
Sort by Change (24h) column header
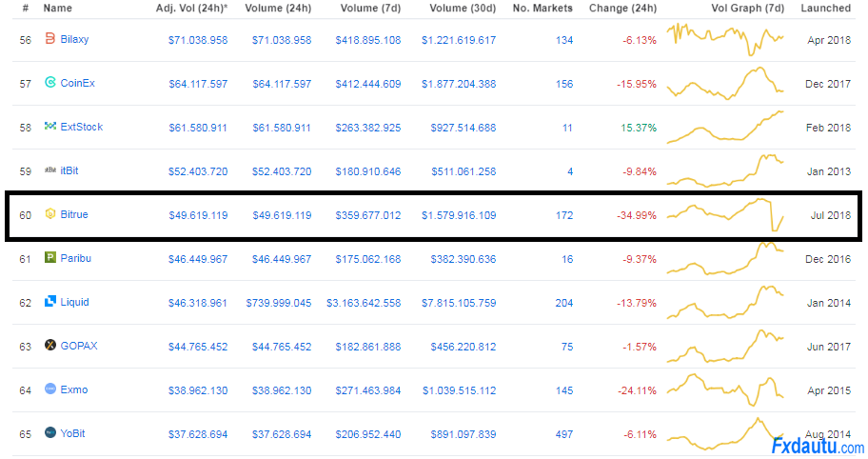[x=622, y=8]
